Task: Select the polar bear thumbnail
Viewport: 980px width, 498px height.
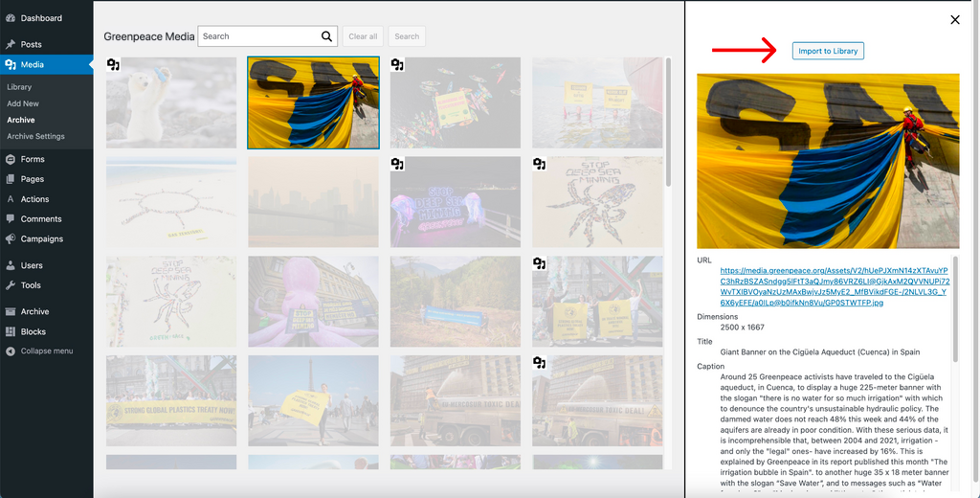Action: (x=171, y=102)
